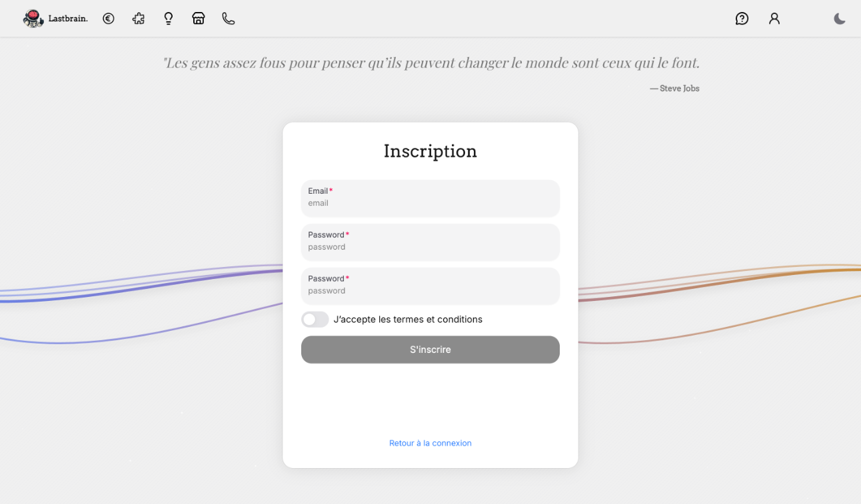The image size is (861, 504).
Task: Click the password confirmation field
Action: [430, 286]
